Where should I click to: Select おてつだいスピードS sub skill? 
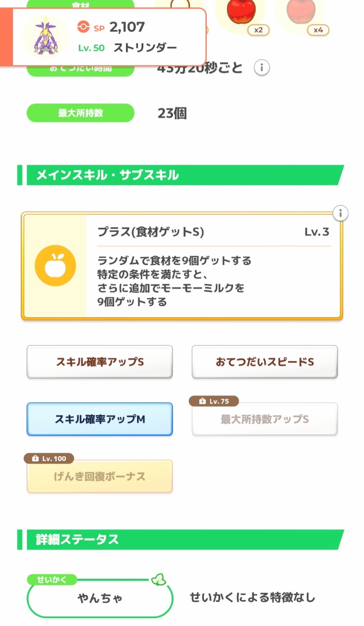point(265,362)
